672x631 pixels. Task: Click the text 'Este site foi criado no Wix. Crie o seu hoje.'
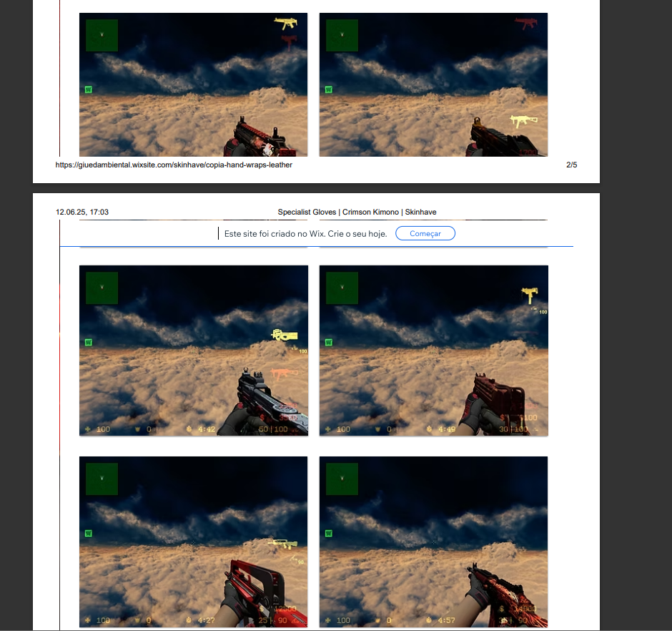305,234
